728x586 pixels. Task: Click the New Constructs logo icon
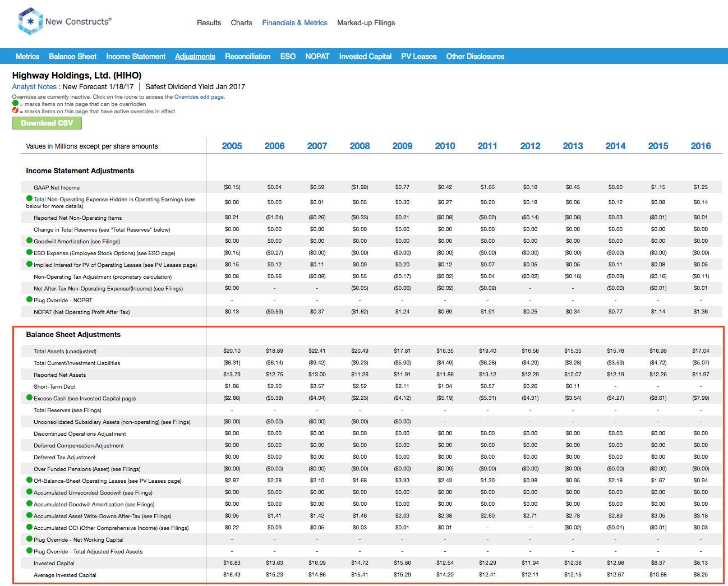(30, 21)
